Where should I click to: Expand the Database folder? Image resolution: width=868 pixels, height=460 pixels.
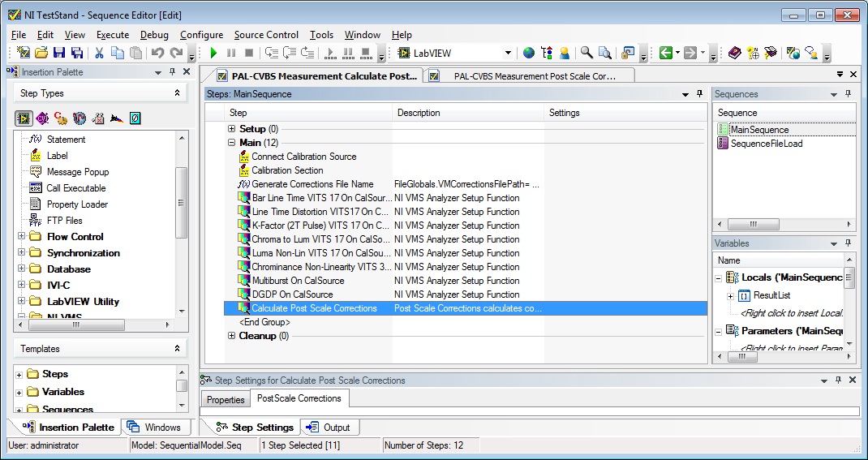tap(22, 269)
